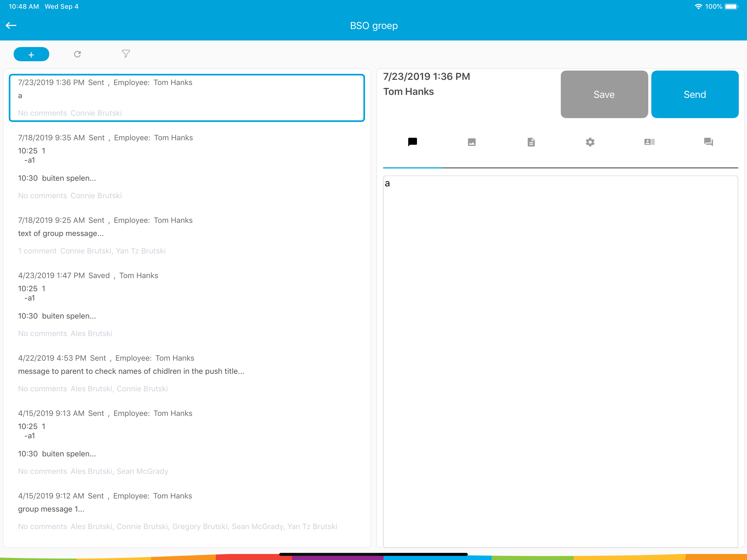Open the photos tab icon
The image size is (747, 560).
(471, 142)
